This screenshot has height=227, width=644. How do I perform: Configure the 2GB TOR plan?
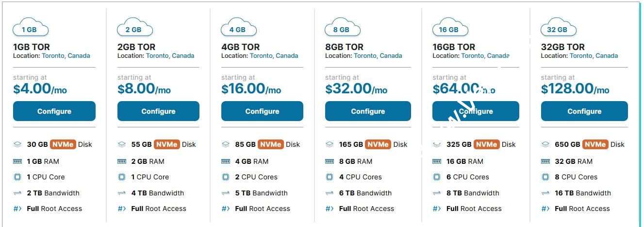[158, 111]
